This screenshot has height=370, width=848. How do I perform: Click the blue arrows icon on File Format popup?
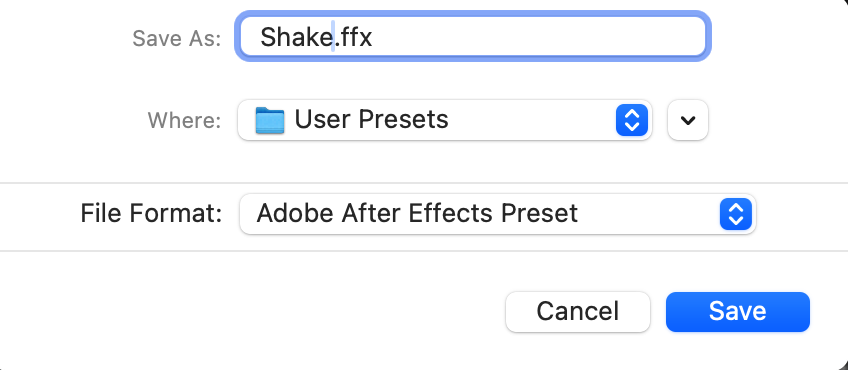coord(736,214)
